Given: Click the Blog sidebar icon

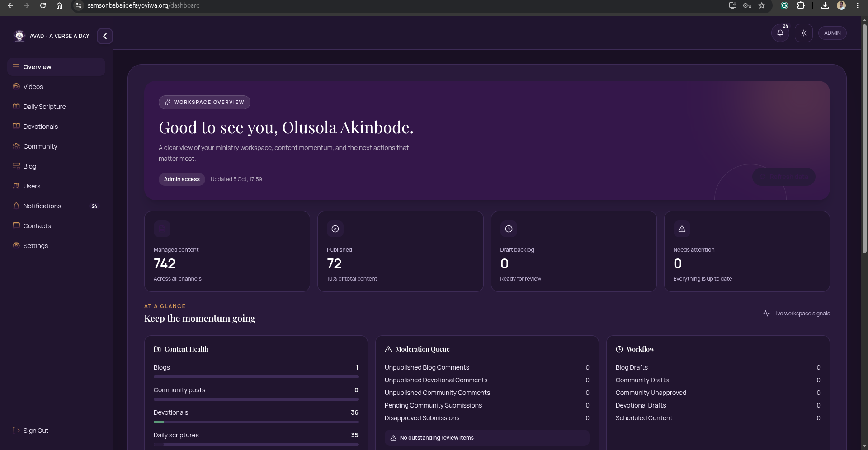Looking at the screenshot, I should pyautogui.click(x=16, y=166).
